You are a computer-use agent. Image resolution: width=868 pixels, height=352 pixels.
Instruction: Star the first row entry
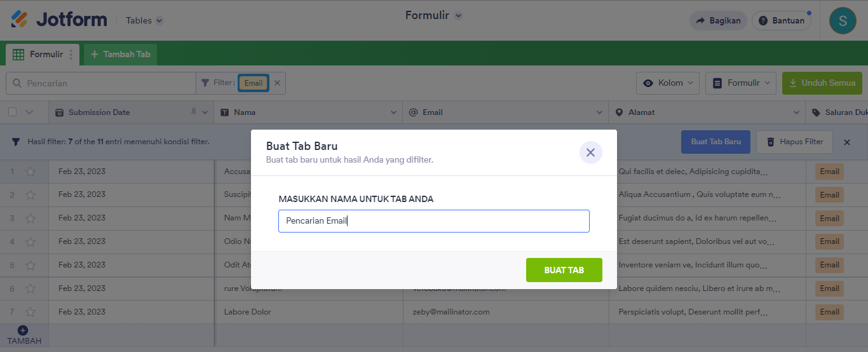31,172
